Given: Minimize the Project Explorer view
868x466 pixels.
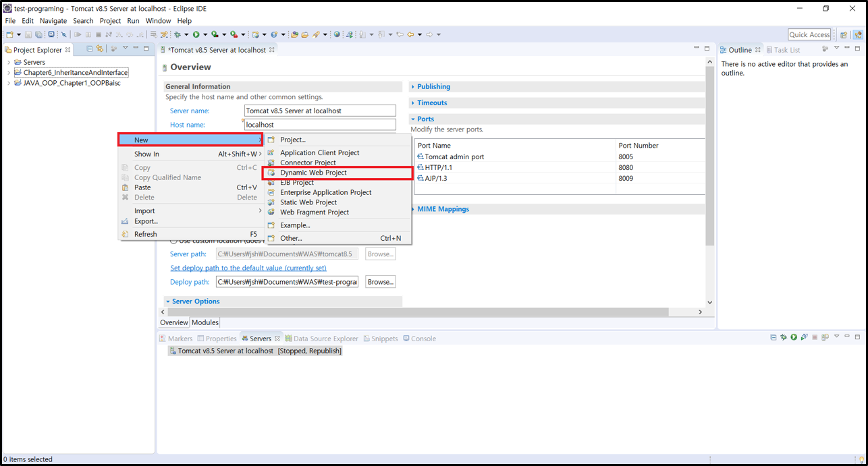Looking at the screenshot, I should point(136,48).
